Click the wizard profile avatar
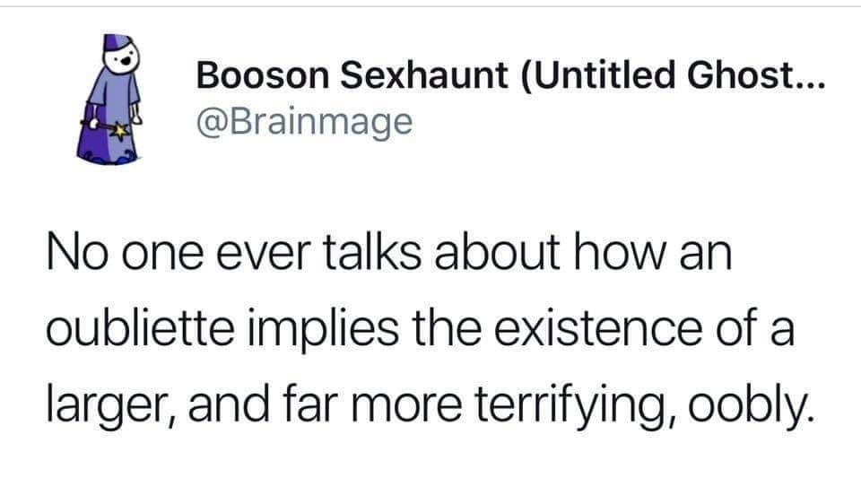861x504 pixels. 112,99
